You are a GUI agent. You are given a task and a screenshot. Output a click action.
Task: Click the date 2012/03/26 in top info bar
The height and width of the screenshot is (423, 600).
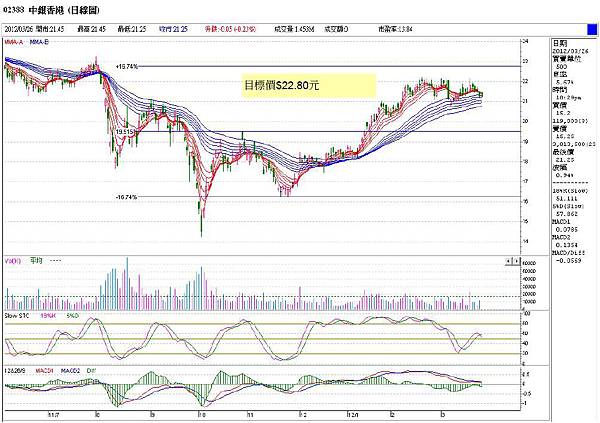20,29
